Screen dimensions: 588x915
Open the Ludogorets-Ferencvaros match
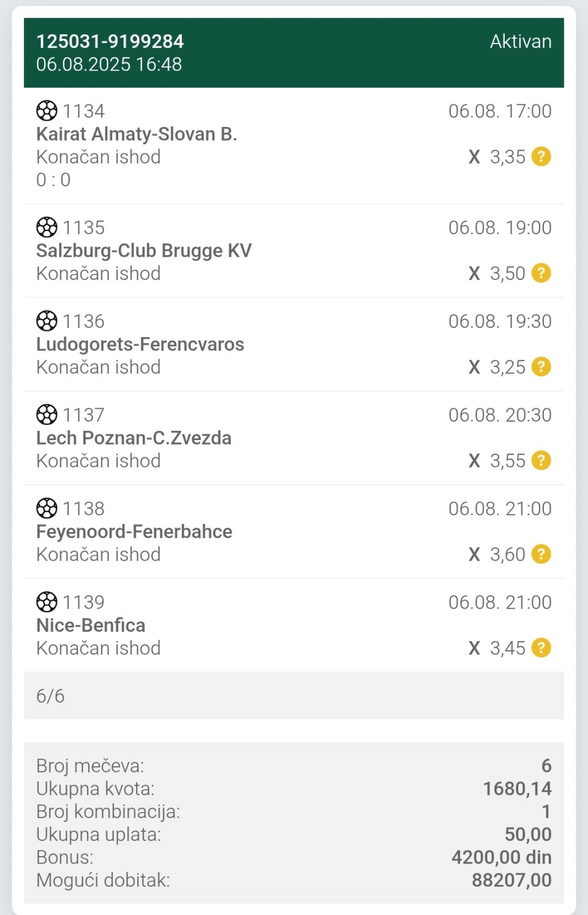tap(140, 344)
